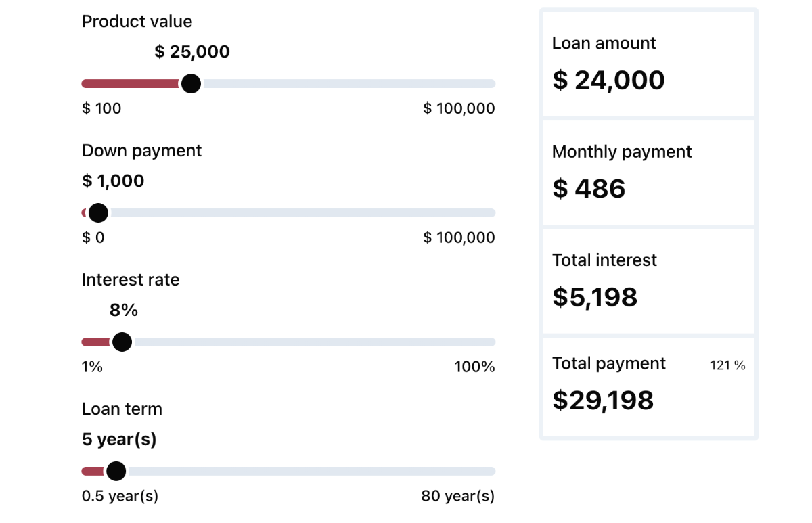Viewport: 812px width, 523px height.
Task: Select the Total payment $29,198 figure
Action: point(603,401)
